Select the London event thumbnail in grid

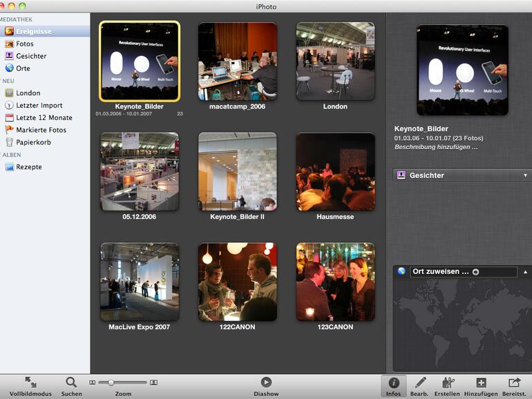click(335, 61)
